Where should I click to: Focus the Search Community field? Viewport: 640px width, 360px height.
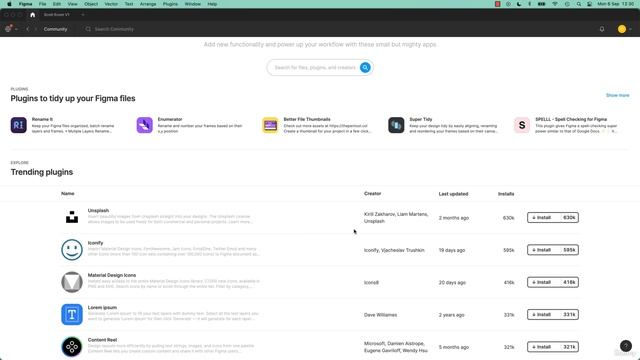pyautogui.click(x=114, y=29)
